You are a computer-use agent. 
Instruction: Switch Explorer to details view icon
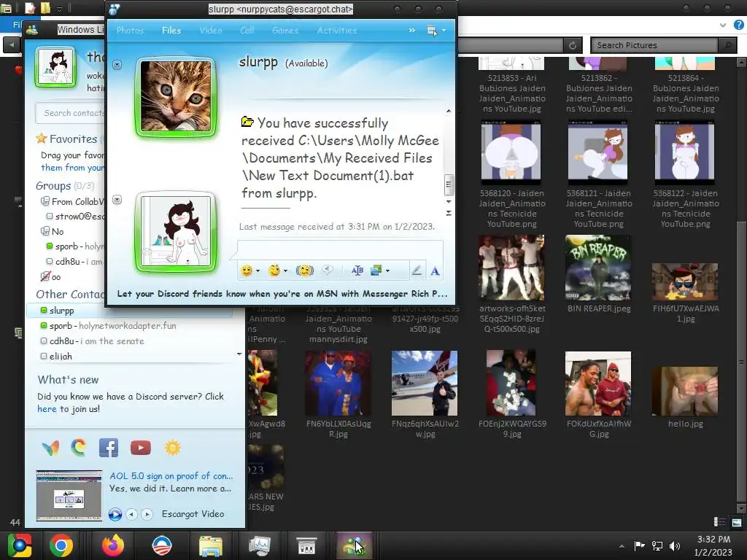coord(719,522)
